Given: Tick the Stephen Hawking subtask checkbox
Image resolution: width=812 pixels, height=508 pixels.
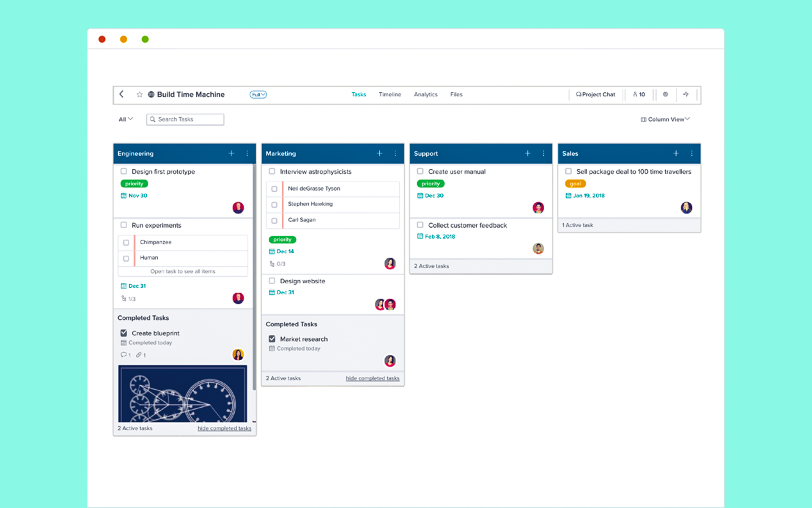Looking at the screenshot, I should (274, 204).
